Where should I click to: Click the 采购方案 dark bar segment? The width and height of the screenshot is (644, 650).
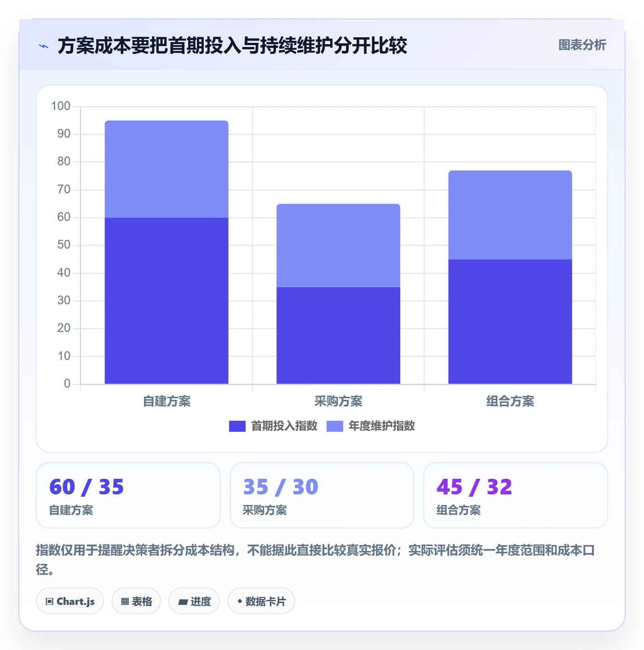tap(338, 336)
